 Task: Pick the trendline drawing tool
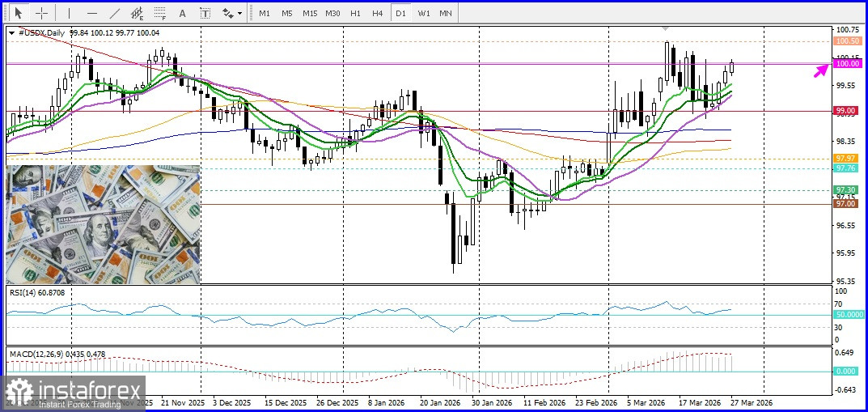point(116,13)
